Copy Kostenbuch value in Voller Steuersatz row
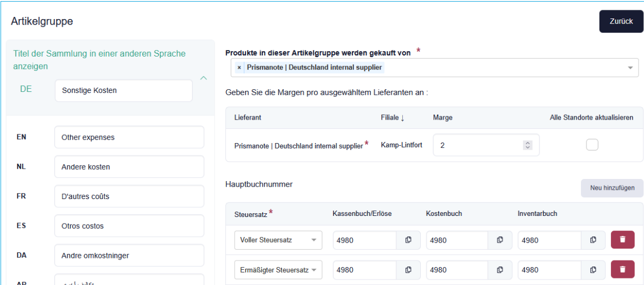 coord(500,240)
